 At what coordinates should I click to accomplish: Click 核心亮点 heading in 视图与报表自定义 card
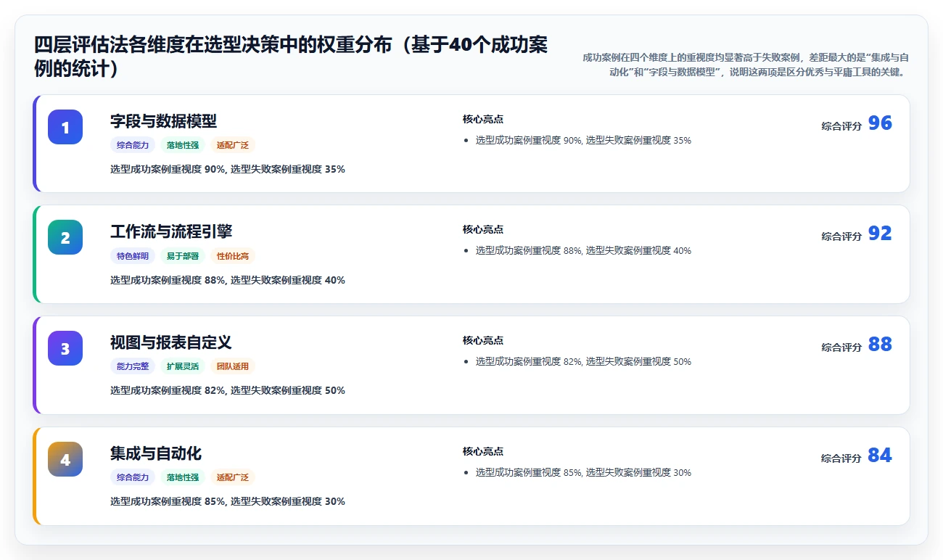(x=483, y=341)
